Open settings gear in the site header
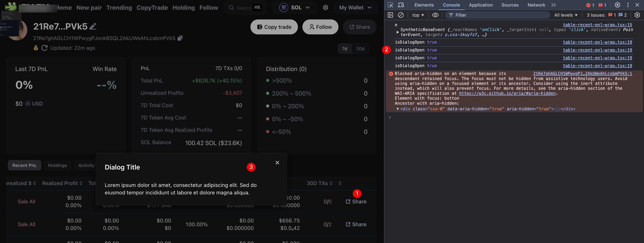The width and height of the screenshot is (644, 243). tap(325, 7)
